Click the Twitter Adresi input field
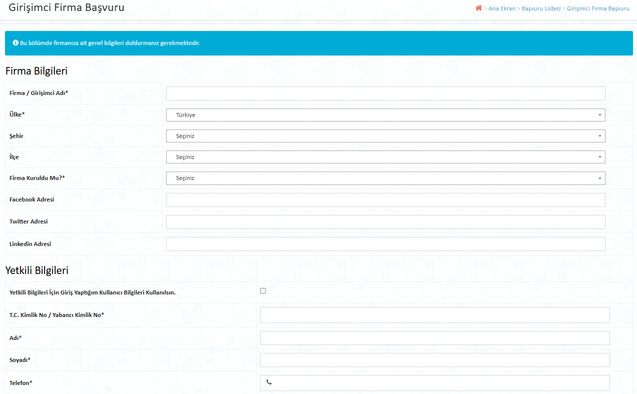 pyautogui.click(x=386, y=222)
